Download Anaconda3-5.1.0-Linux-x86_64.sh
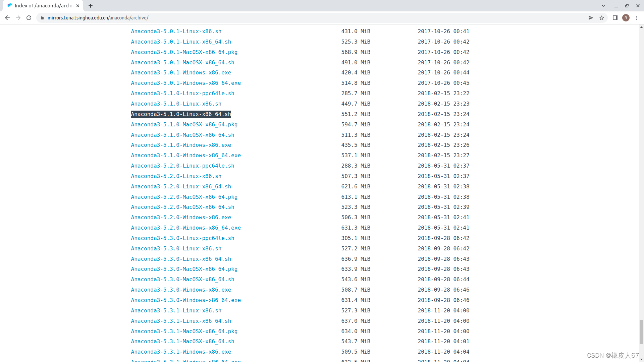 tap(181, 114)
